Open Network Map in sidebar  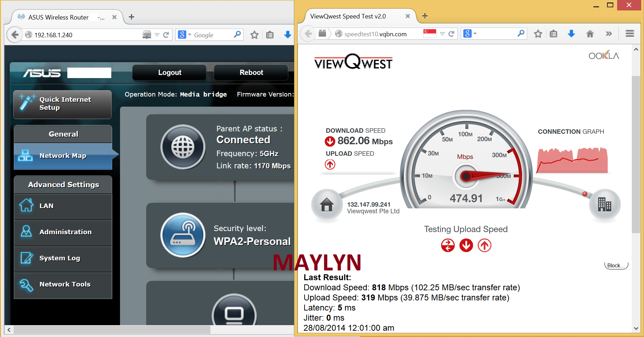63,156
